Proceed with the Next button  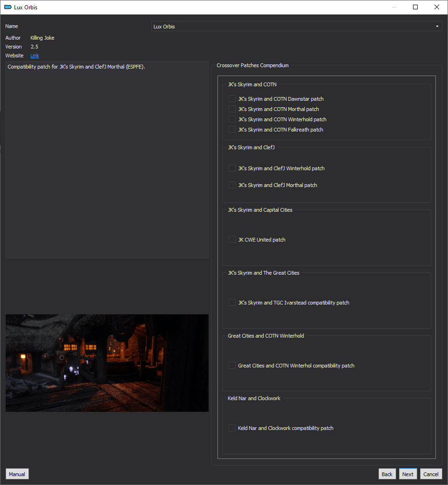[408, 474]
